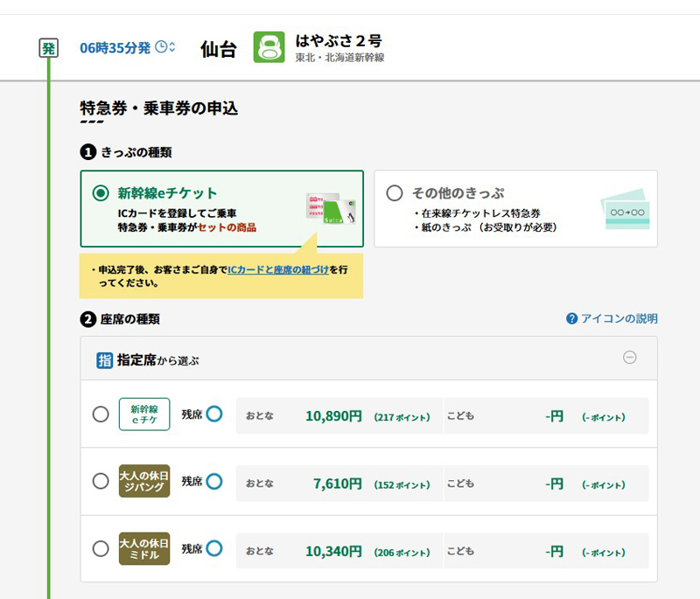Select the その他のきっぷ radio option
The width and height of the screenshot is (700, 599).
[x=395, y=193]
